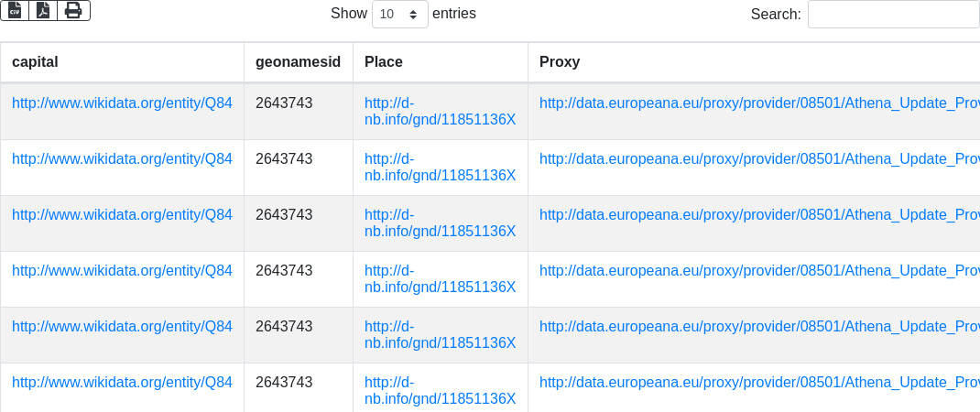Sort table by Proxy column header

click(x=560, y=62)
